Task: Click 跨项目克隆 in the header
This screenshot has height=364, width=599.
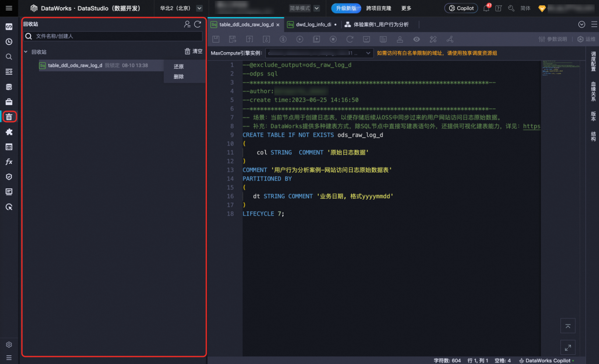Action: point(379,8)
